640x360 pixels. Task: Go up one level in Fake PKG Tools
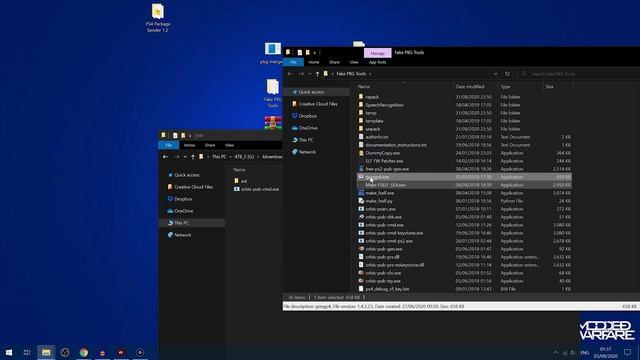point(317,74)
